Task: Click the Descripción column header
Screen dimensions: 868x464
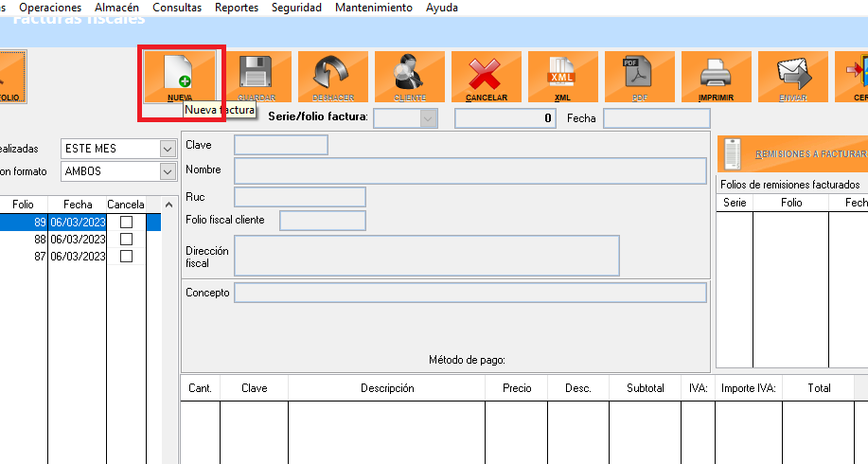Action: pos(387,388)
